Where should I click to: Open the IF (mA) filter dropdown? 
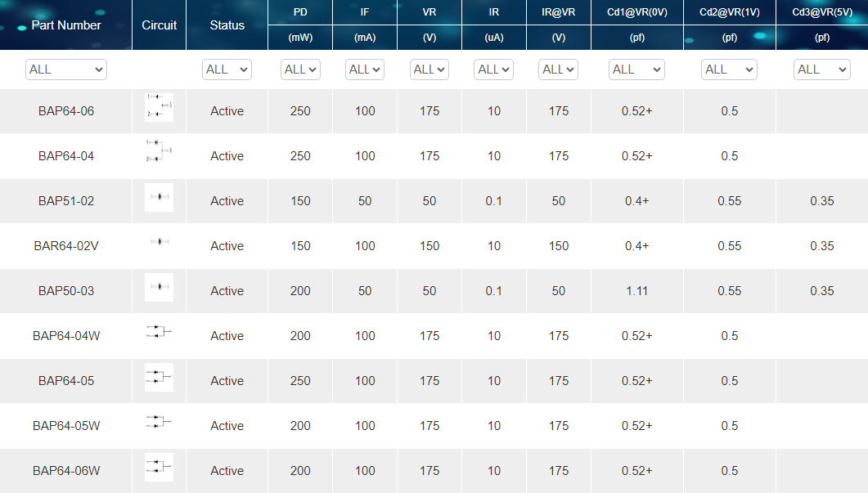click(x=365, y=69)
